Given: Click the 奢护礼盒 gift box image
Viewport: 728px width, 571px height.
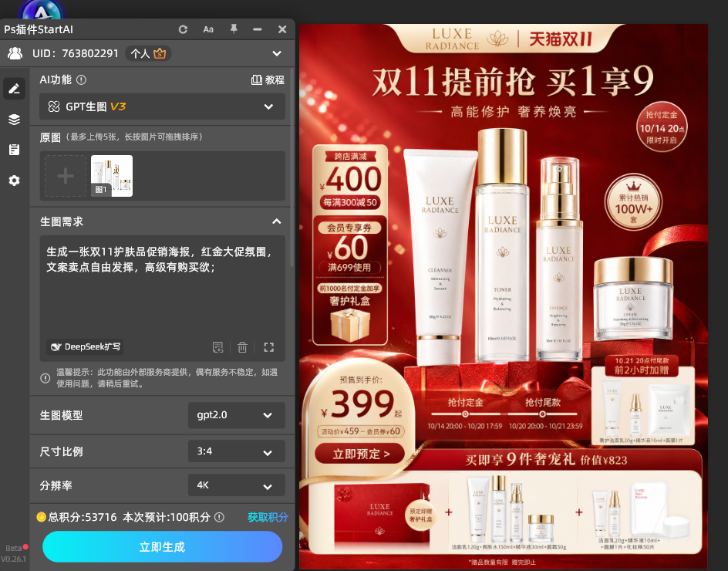Looking at the screenshot, I should tap(350, 324).
